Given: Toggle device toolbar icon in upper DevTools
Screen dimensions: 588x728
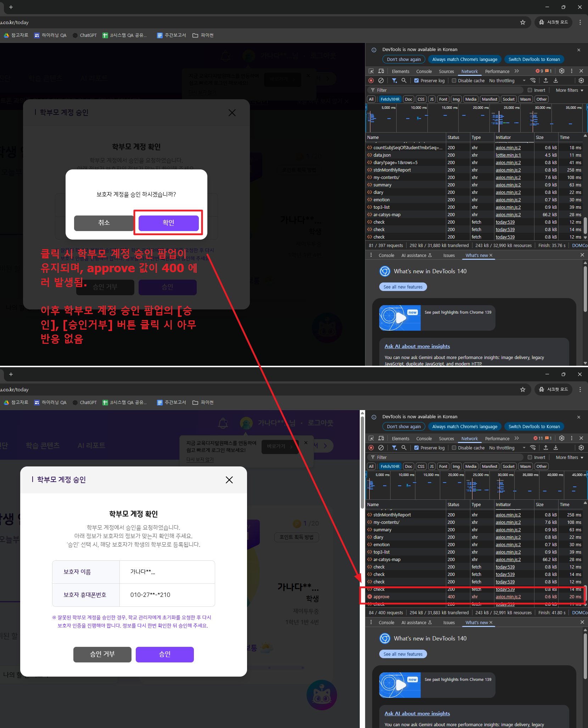Looking at the screenshot, I should [x=381, y=71].
